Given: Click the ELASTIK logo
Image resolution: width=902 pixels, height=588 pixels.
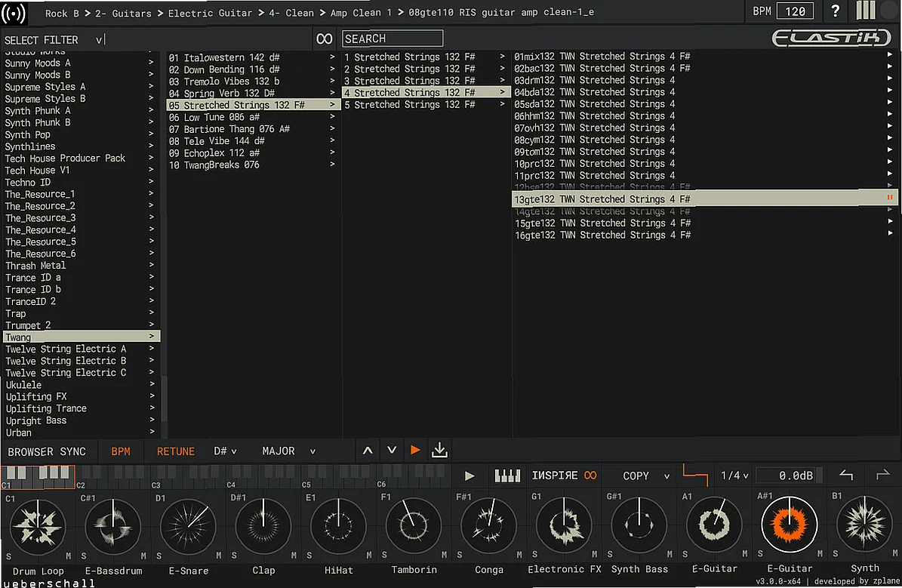Looking at the screenshot, I should coord(832,38).
